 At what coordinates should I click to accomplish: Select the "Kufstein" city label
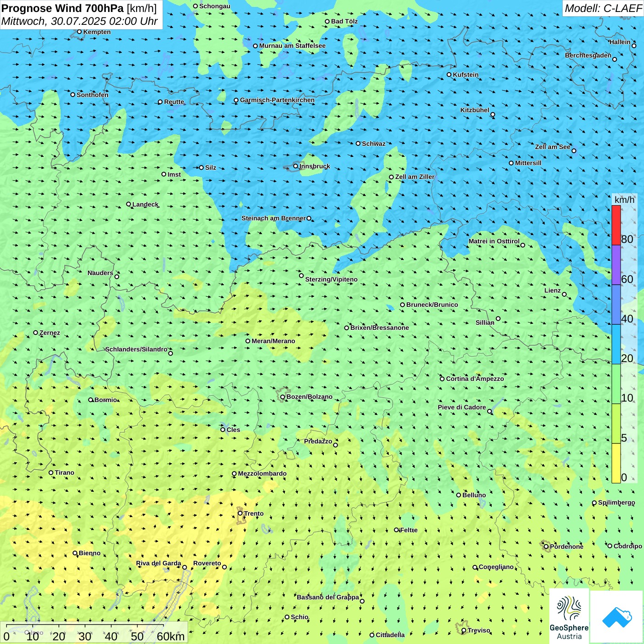tap(466, 75)
